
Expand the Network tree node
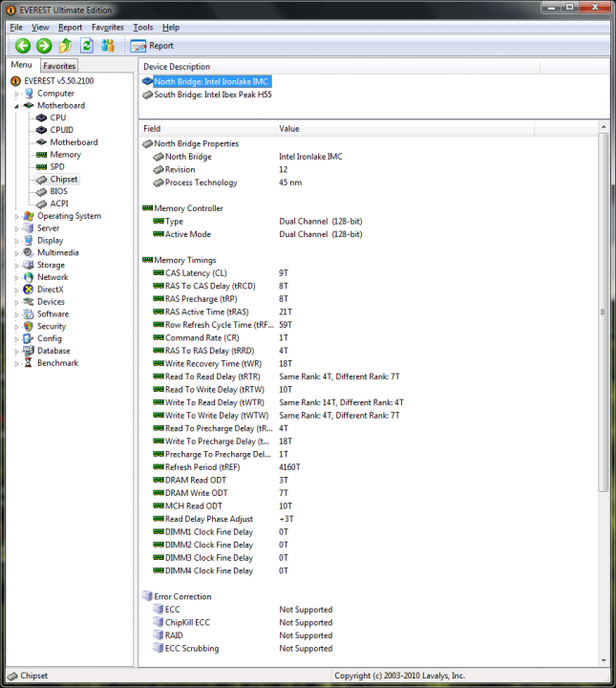[16, 278]
